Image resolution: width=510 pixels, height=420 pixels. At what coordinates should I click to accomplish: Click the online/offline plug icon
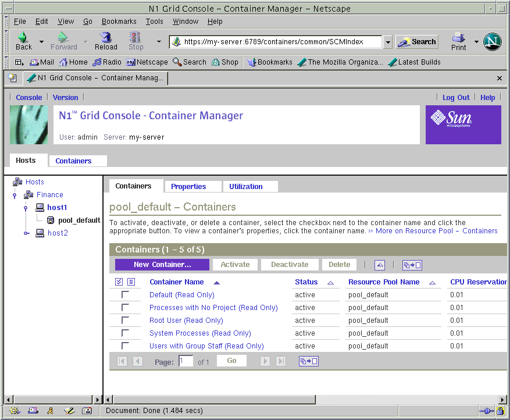tap(487, 411)
